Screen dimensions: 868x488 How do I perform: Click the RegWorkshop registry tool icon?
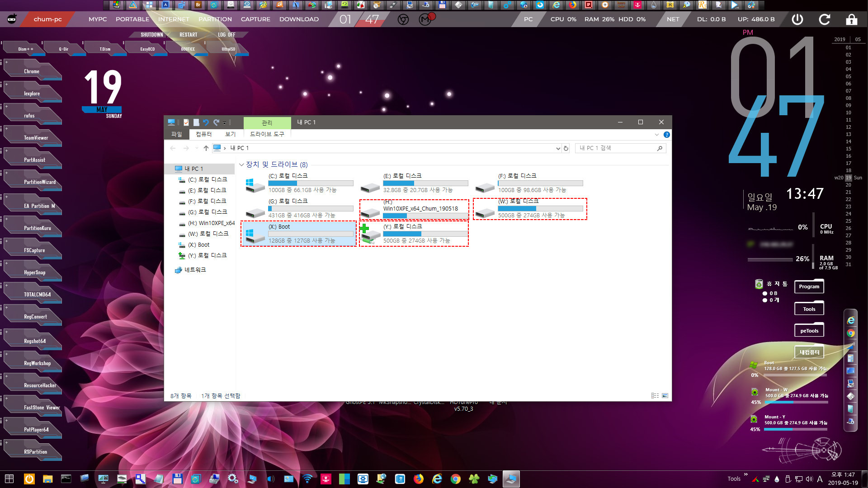(37, 363)
